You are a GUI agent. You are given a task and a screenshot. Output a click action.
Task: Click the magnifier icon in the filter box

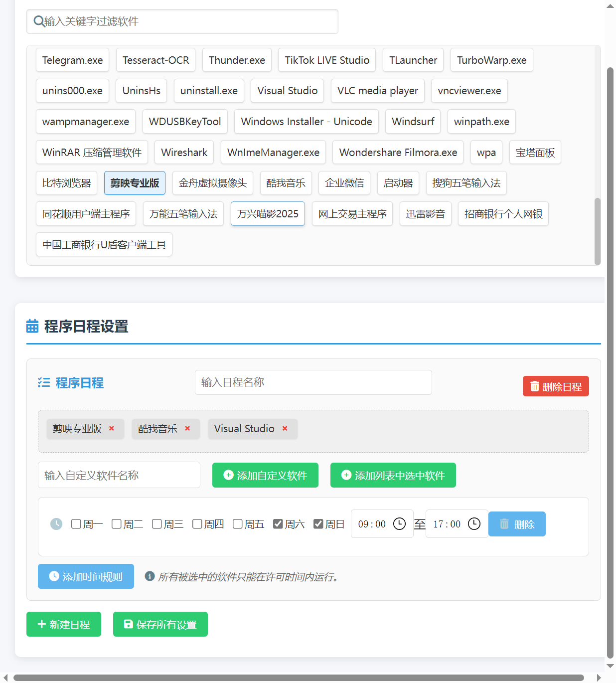point(39,21)
